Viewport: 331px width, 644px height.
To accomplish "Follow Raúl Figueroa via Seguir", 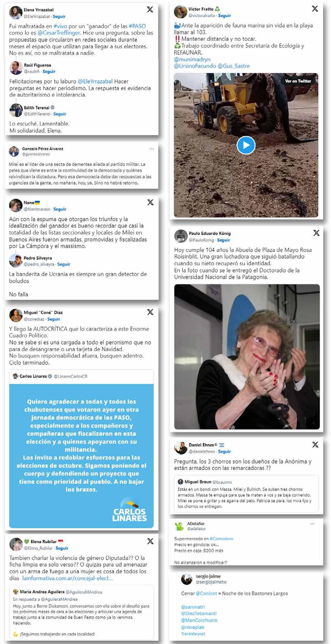I will pos(49,71).
